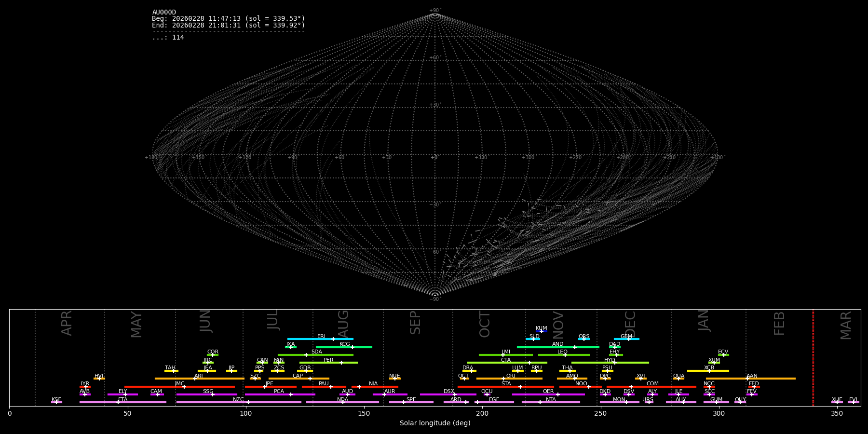Select the orange ARI activity bar

200,379
